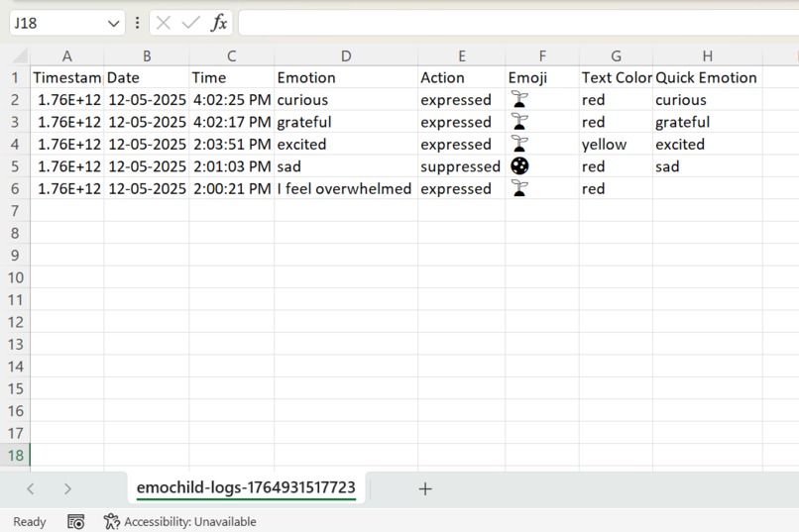Select column E header

(x=462, y=56)
